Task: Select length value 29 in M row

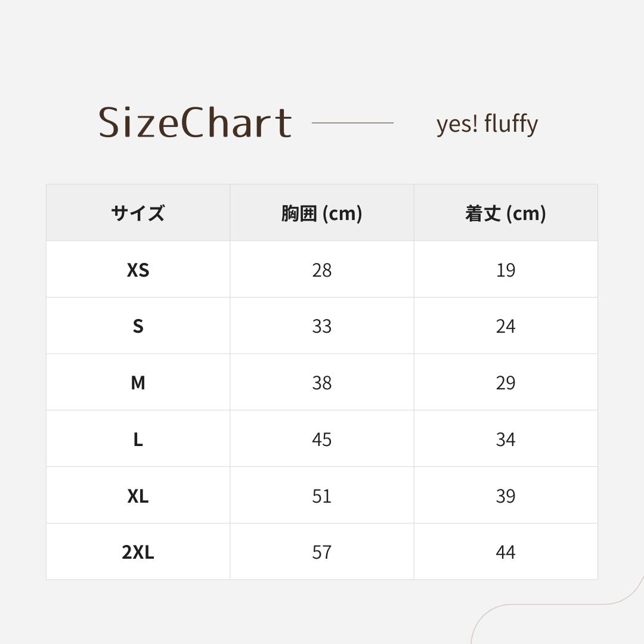Action: pyautogui.click(x=505, y=382)
